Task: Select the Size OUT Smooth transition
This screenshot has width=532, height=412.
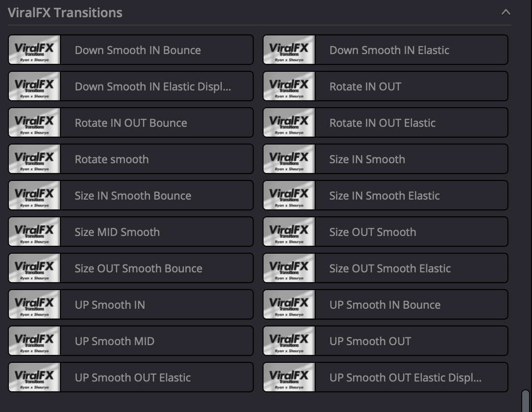Action: 372,232
